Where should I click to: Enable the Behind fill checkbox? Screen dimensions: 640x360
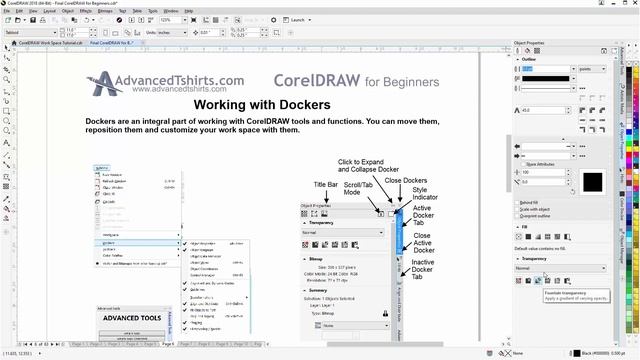point(517,202)
